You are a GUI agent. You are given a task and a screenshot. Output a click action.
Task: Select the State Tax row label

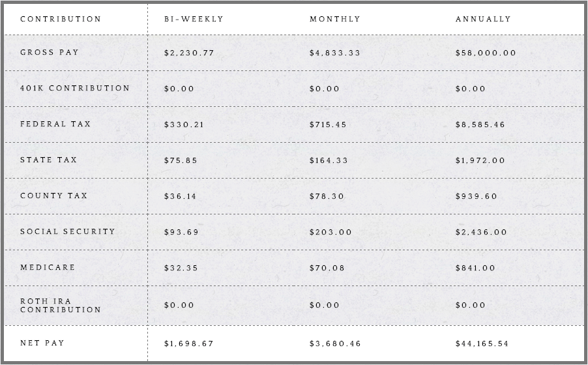point(48,160)
